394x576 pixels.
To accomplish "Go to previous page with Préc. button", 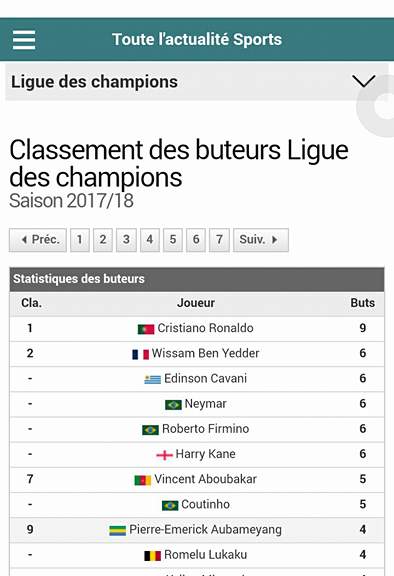I will [38, 240].
